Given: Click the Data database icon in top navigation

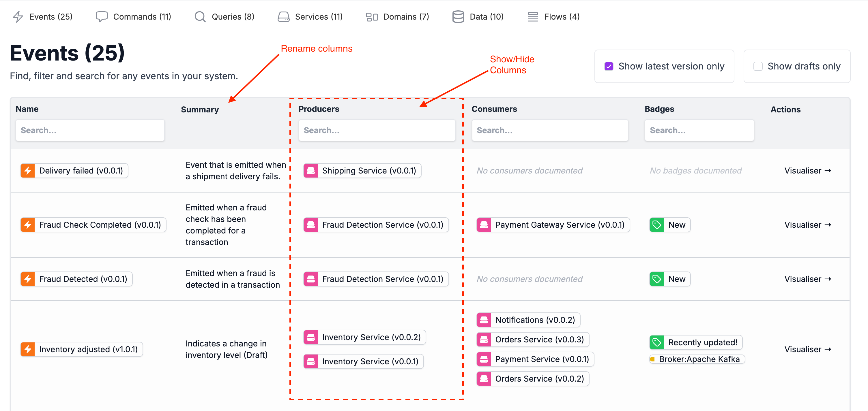Looking at the screenshot, I should [458, 17].
